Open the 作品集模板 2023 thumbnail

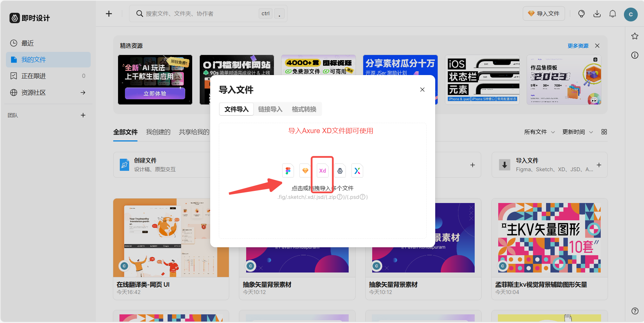click(564, 80)
